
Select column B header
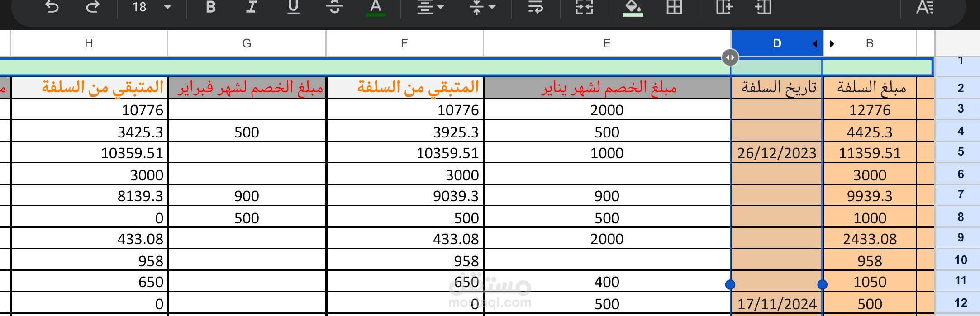[870, 43]
